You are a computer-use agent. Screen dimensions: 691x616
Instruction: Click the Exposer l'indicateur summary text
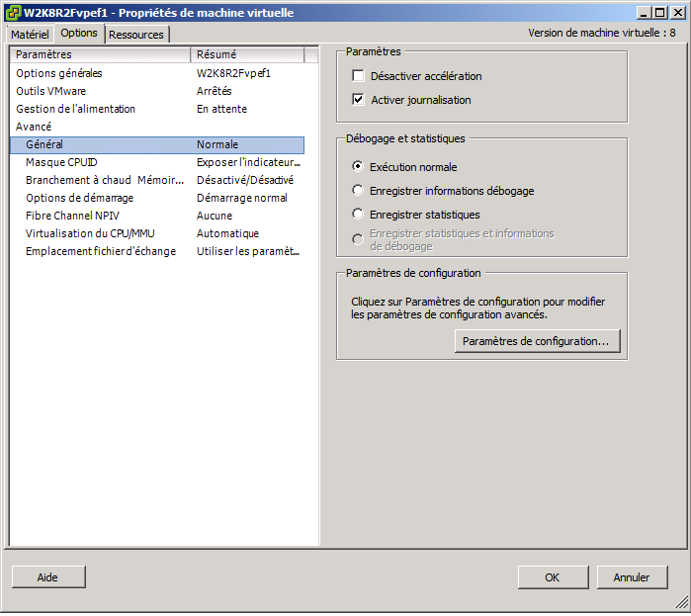(248, 162)
